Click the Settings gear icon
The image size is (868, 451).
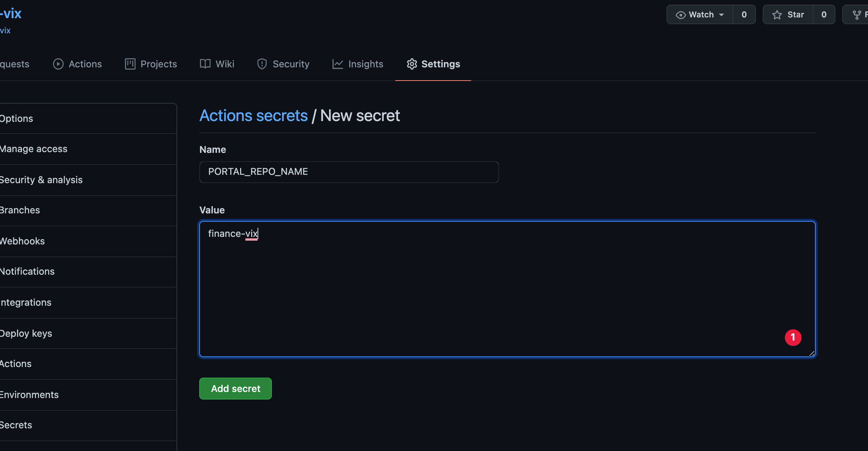(412, 64)
